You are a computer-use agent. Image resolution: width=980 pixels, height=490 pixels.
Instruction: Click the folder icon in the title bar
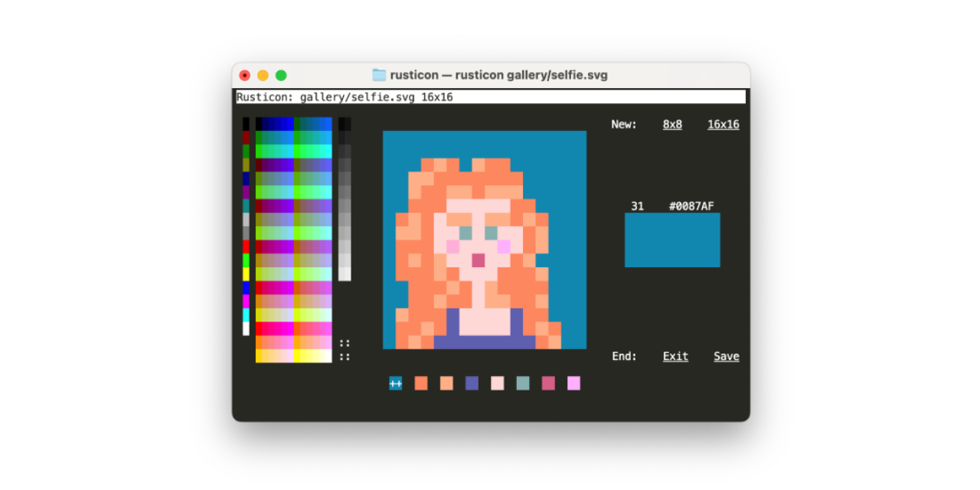(378, 74)
